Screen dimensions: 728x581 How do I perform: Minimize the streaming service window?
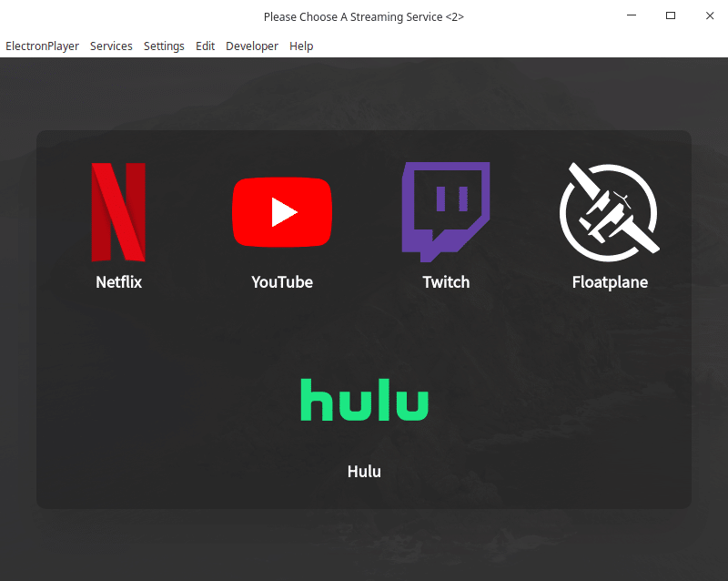coord(632,16)
